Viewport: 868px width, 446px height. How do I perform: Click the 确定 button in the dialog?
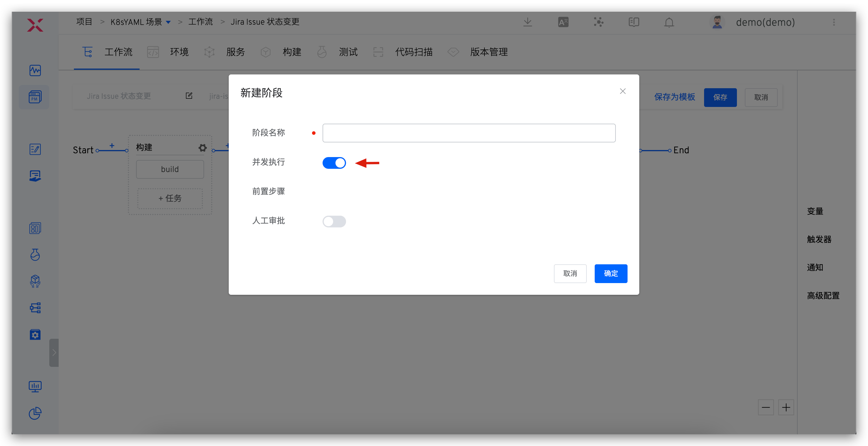611,274
